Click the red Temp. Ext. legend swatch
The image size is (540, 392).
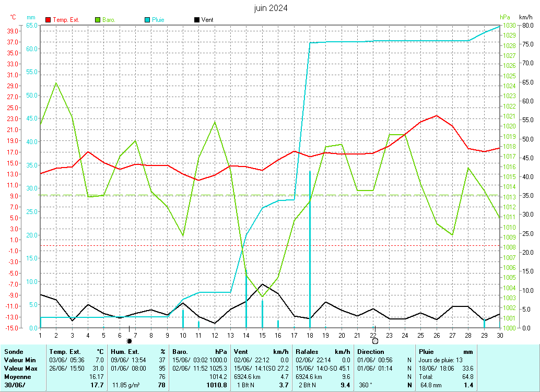[x=49, y=20]
